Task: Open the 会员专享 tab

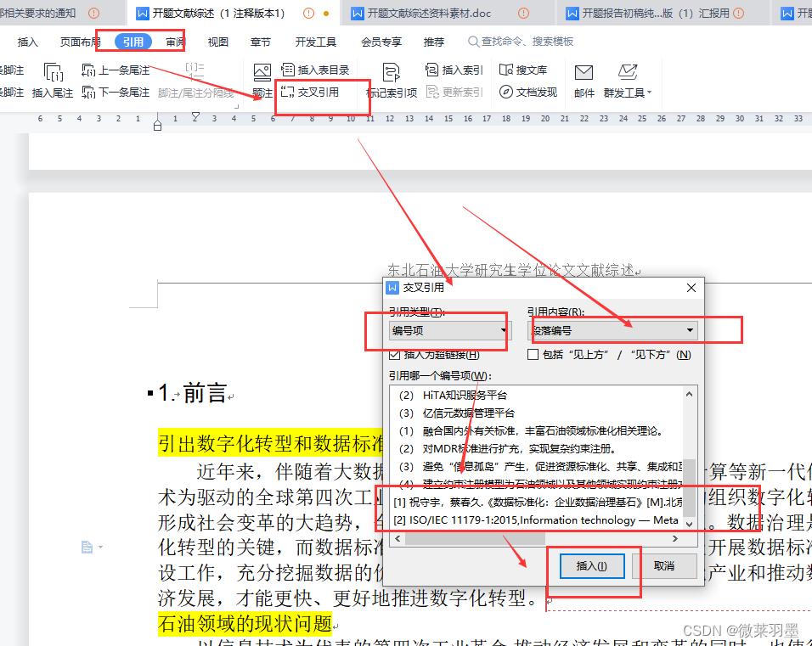Action: tap(381, 42)
